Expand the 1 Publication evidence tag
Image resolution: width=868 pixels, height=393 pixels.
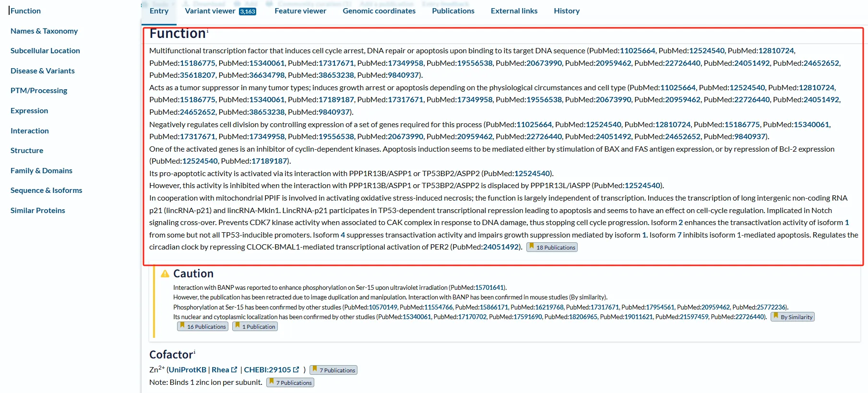pyautogui.click(x=255, y=327)
